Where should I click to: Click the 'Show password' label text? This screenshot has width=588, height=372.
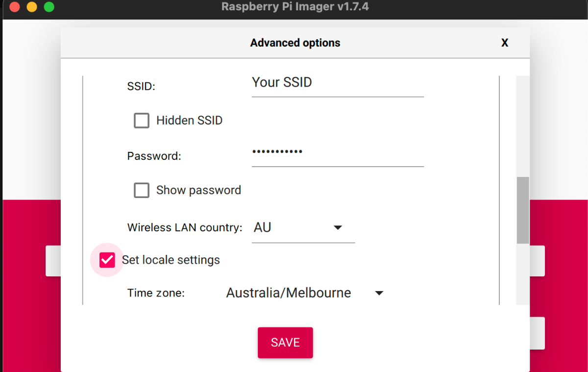198,190
